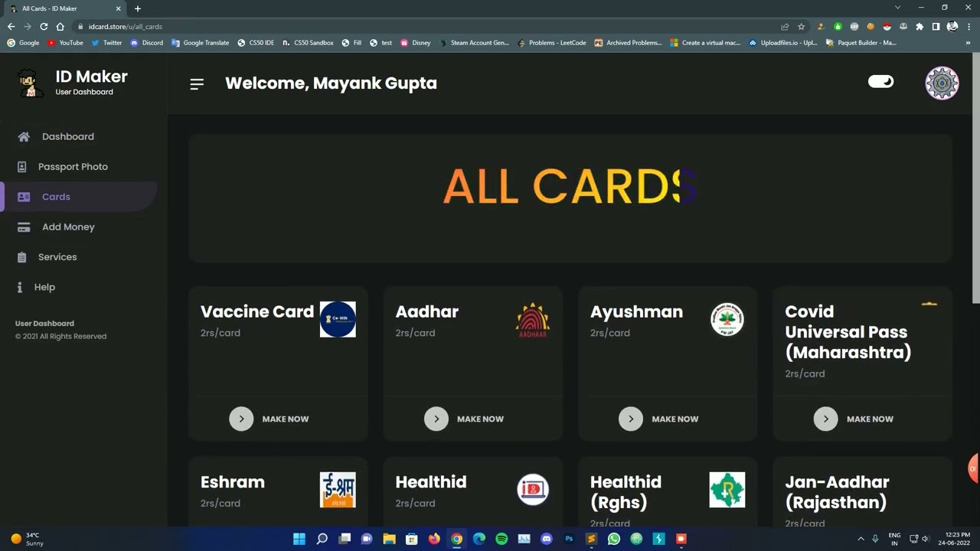Open WhatsApp from taskbar
Viewport: 980px width, 551px height.
click(613, 539)
